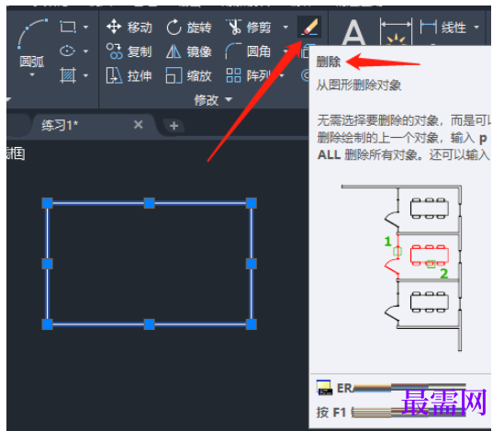
Task: Expand the Modify (修改) panel dropdown
Action: click(x=213, y=100)
